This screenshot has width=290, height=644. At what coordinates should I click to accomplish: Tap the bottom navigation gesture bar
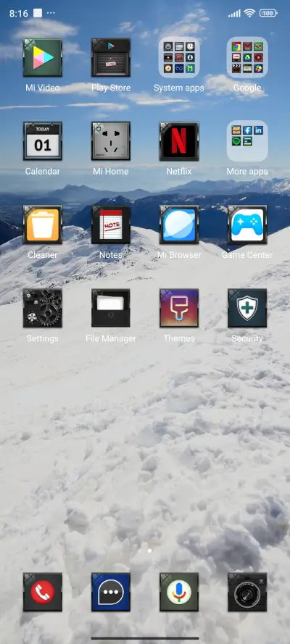[x=145, y=638]
